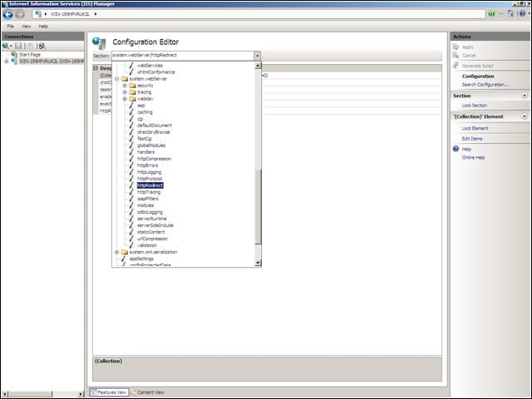Image resolution: width=532 pixels, height=399 pixels.
Task: Select Start Page in Connections tree
Action: pyautogui.click(x=30, y=54)
